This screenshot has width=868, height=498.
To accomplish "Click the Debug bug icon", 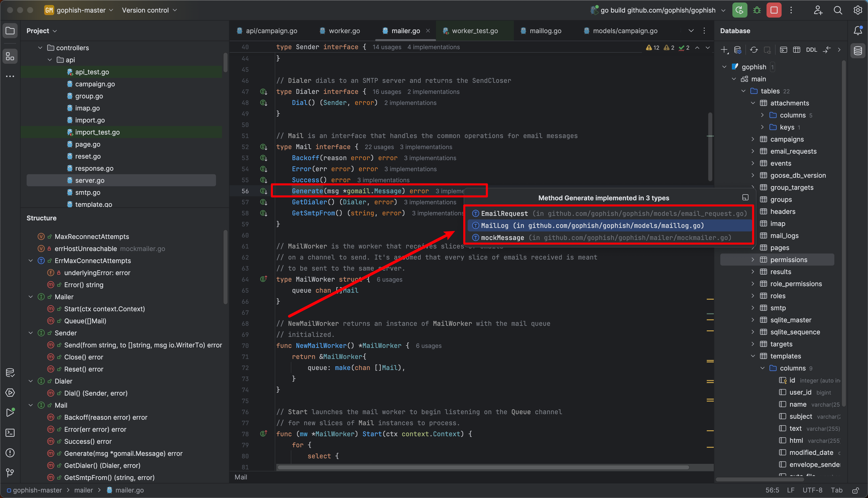I will (757, 10).
